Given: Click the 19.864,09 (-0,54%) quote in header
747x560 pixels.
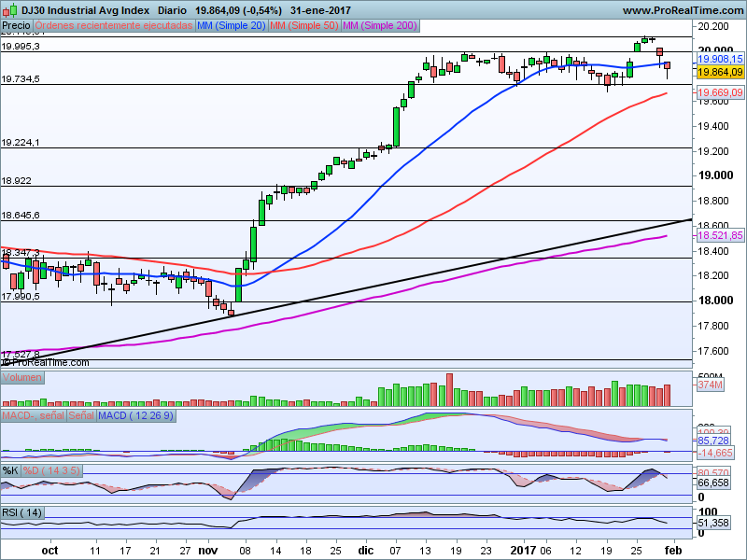Looking at the screenshot, I should tap(238, 10).
